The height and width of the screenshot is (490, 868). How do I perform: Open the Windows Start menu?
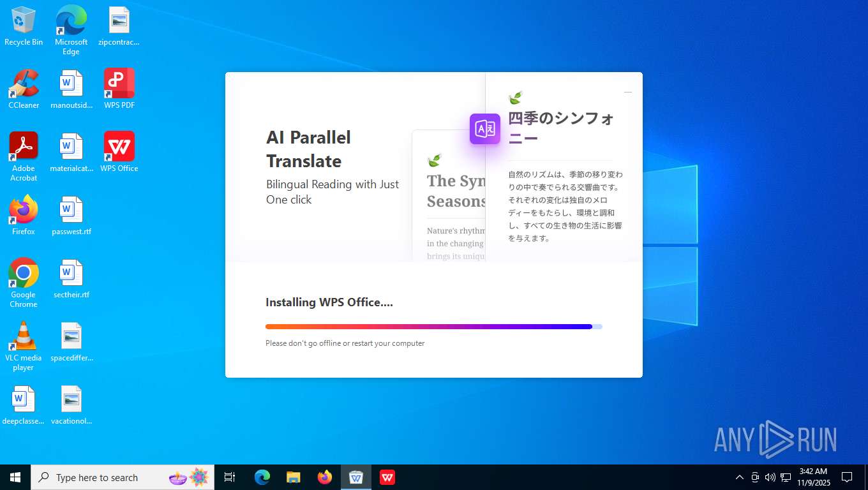point(15,477)
